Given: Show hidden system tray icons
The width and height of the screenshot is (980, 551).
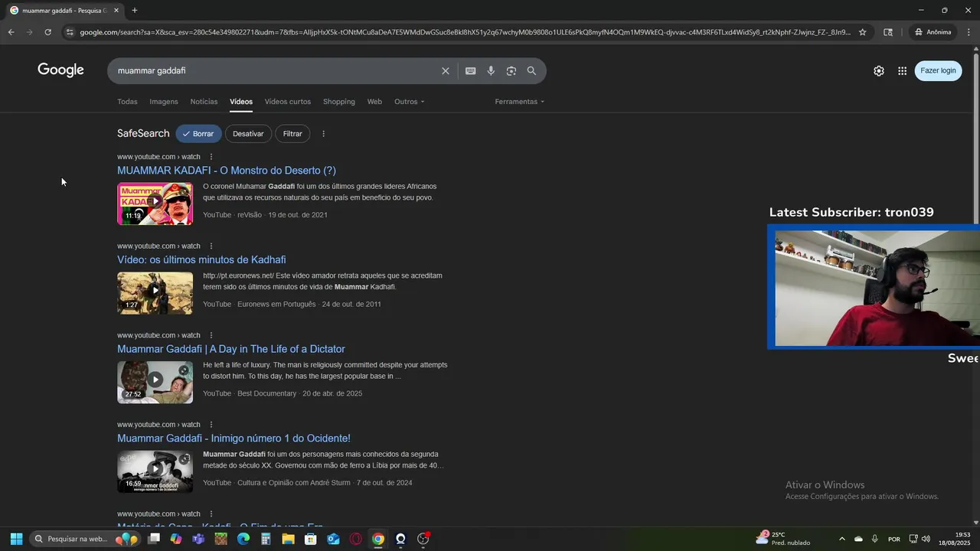Looking at the screenshot, I should point(842,539).
